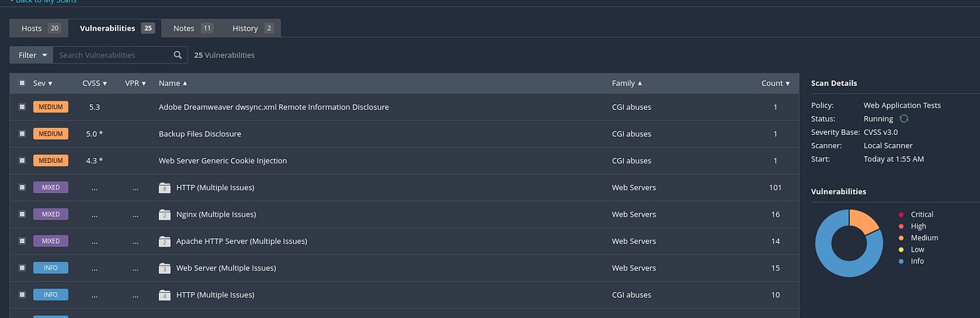
Task: Focus the Search Vulnerabilities field
Action: (113, 55)
